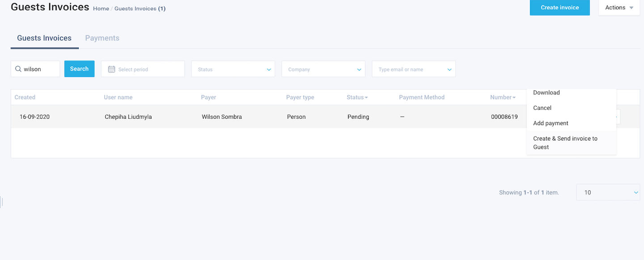This screenshot has width=644, height=260.
Task: Click the blue Search button
Action: [x=79, y=69]
